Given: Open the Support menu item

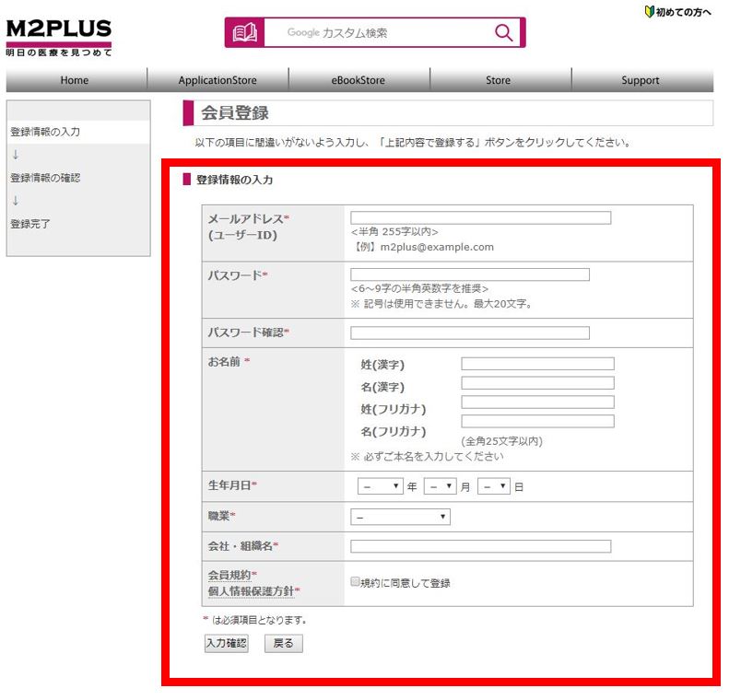Looking at the screenshot, I should (641, 80).
